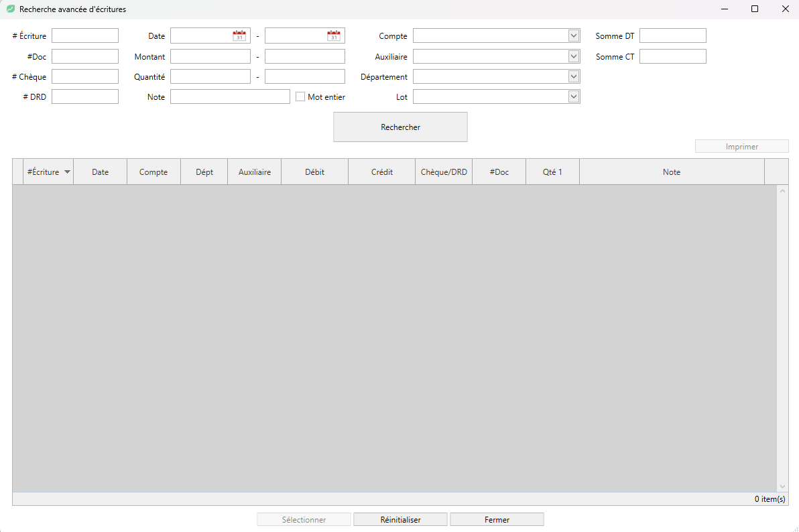Expand the Auxiliaire dropdown
Viewport: 799px width, 532px height.
click(574, 56)
